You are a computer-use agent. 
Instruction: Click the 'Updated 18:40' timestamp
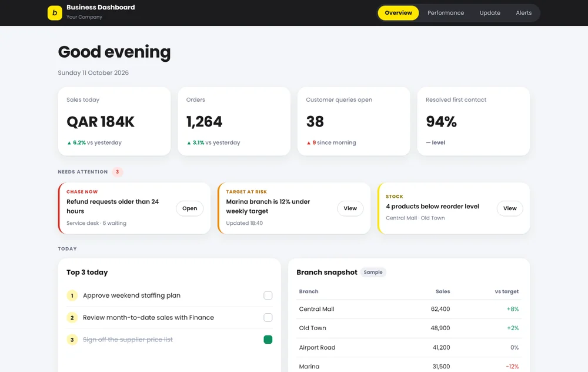245,223
